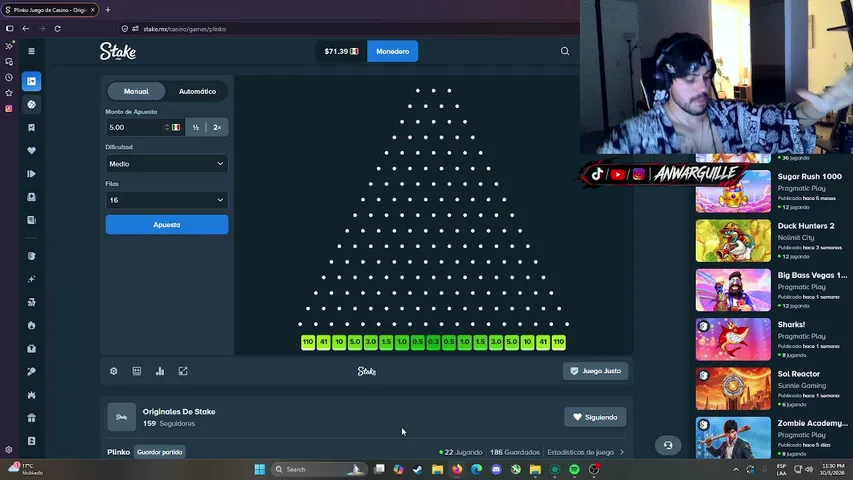Click the Siguiendo follow button
This screenshot has height=480, width=853.
coord(595,417)
